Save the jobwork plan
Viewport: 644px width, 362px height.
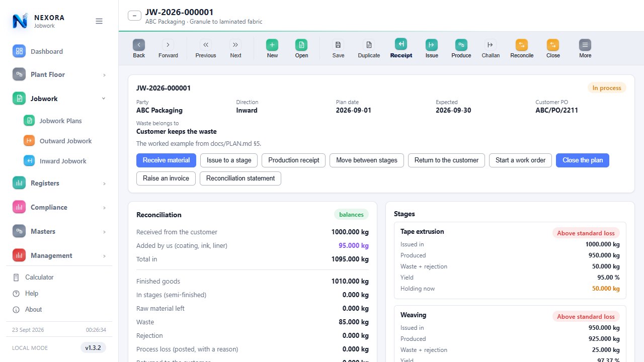[338, 44]
